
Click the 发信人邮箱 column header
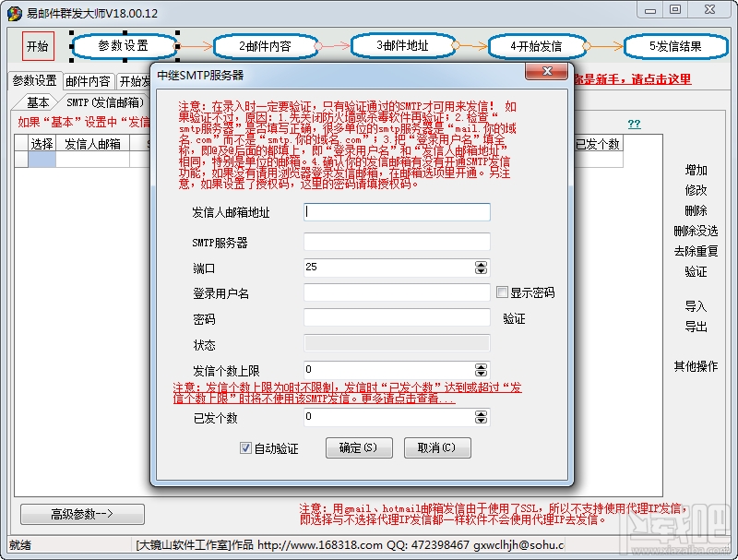point(93,144)
